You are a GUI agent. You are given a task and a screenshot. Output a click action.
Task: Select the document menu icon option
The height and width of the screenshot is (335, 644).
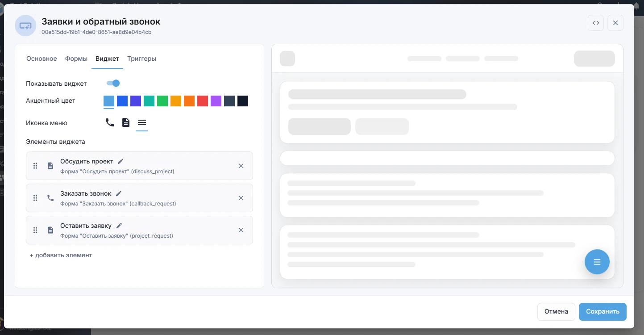[126, 122]
